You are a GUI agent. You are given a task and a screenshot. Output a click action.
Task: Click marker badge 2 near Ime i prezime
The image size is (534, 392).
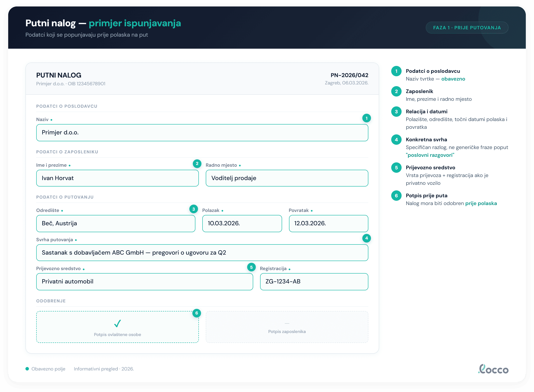pos(197,163)
